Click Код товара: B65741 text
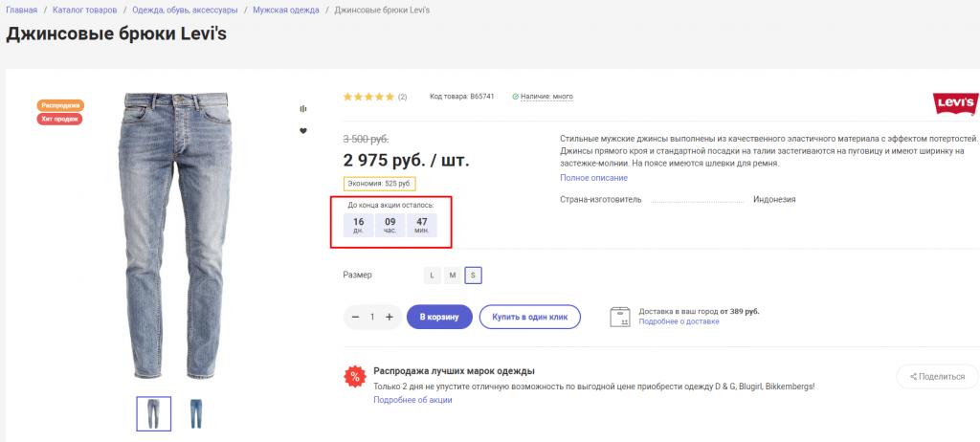The height and width of the screenshot is (442, 980). (462, 97)
